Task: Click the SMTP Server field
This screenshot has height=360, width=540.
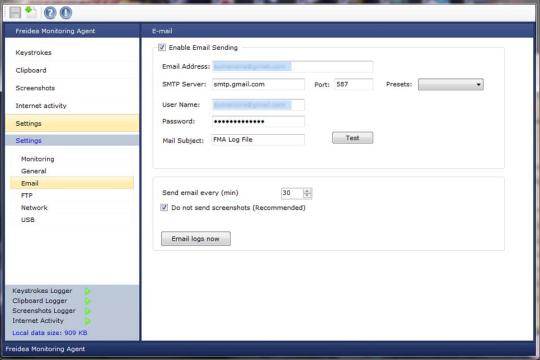Action: coord(258,84)
